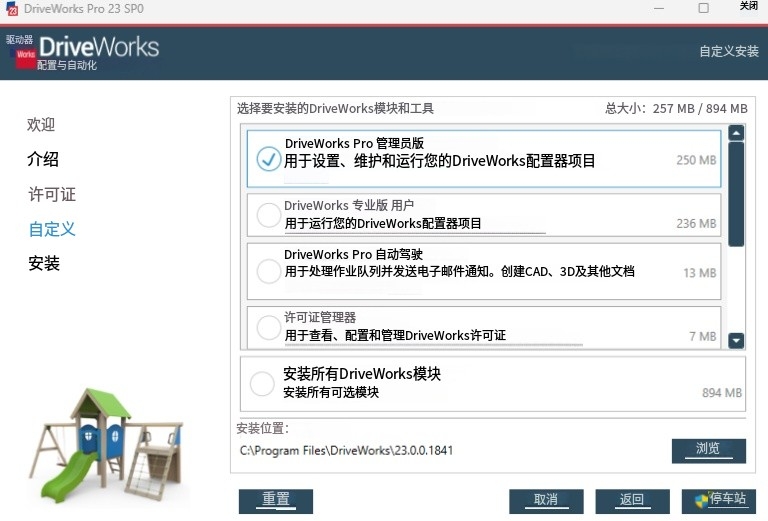Click 浏览 to choose install location
768x521 pixels.
tap(708, 449)
